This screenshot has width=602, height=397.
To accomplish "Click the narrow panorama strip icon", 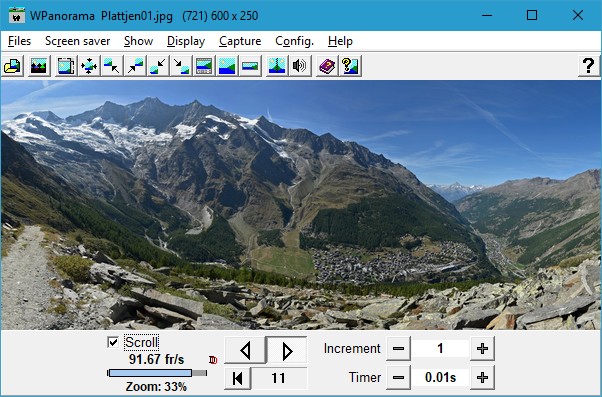I will (250, 66).
